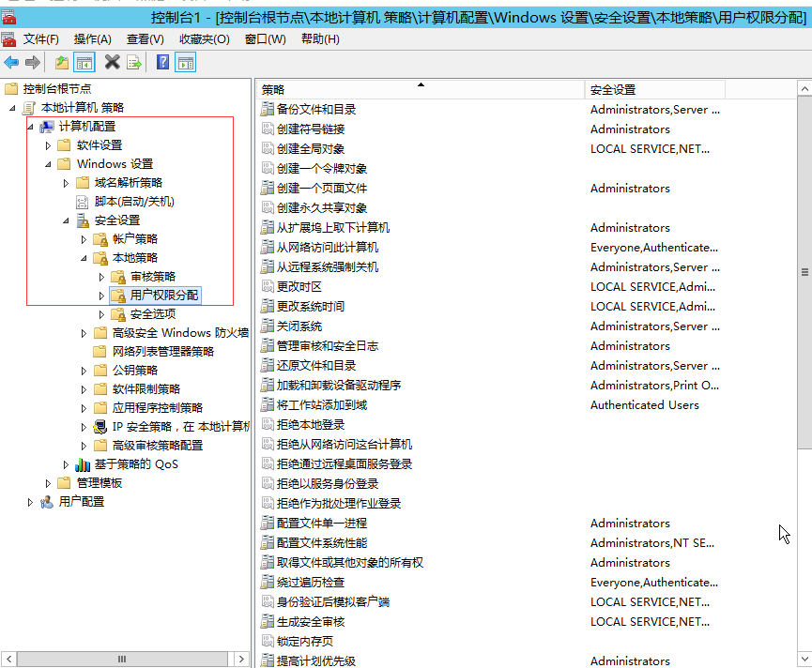This screenshot has width=812, height=668.
Task: Open the 帮助(H) menu
Action: pos(320,39)
